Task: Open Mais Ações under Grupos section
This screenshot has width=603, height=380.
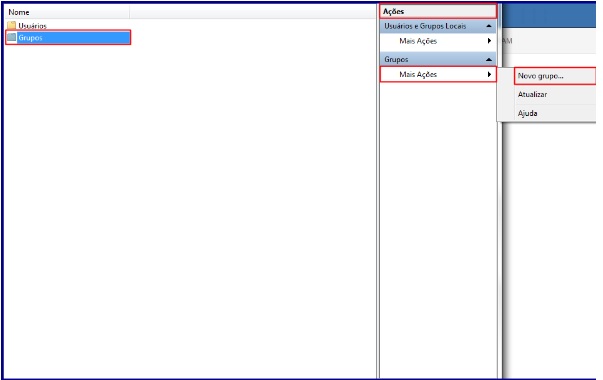Action: [438, 74]
